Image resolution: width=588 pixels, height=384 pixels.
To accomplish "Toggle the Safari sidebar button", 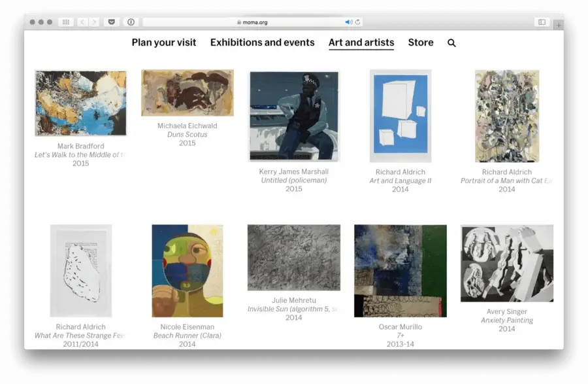I will coord(542,22).
